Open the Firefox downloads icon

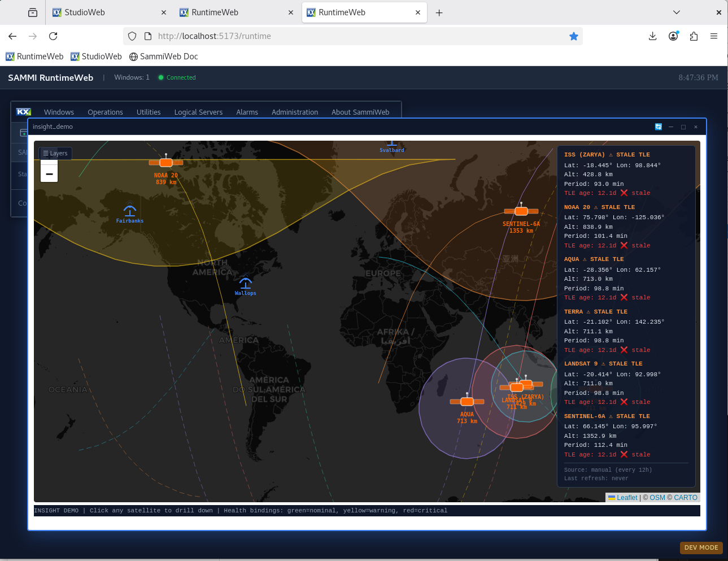pos(652,36)
